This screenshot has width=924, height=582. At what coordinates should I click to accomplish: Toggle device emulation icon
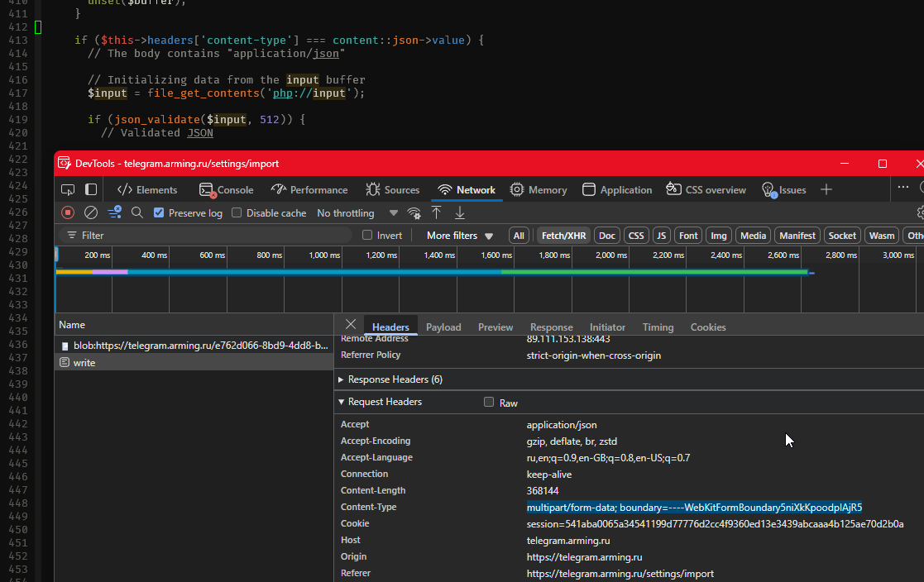coord(91,189)
